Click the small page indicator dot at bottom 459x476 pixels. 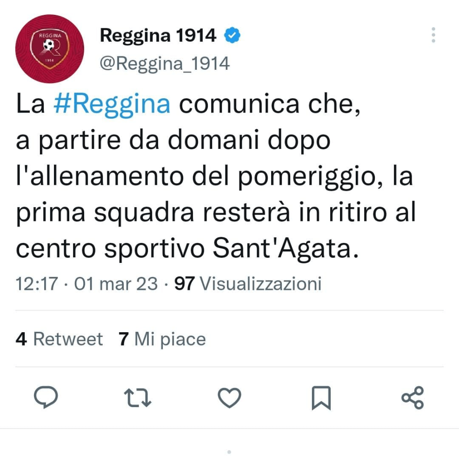229,452
